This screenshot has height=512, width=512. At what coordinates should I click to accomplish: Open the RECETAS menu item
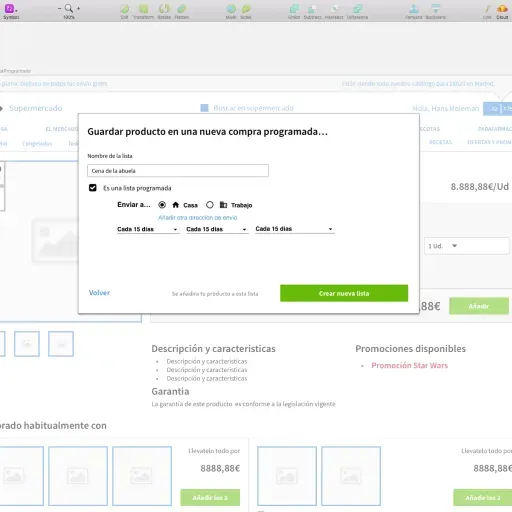tap(440, 142)
